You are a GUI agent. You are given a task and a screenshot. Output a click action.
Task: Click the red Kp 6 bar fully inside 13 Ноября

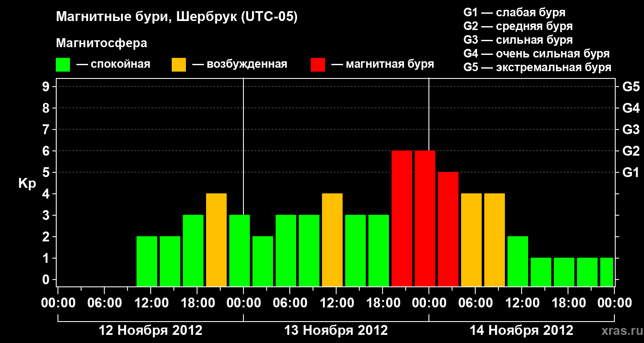coord(402,218)
